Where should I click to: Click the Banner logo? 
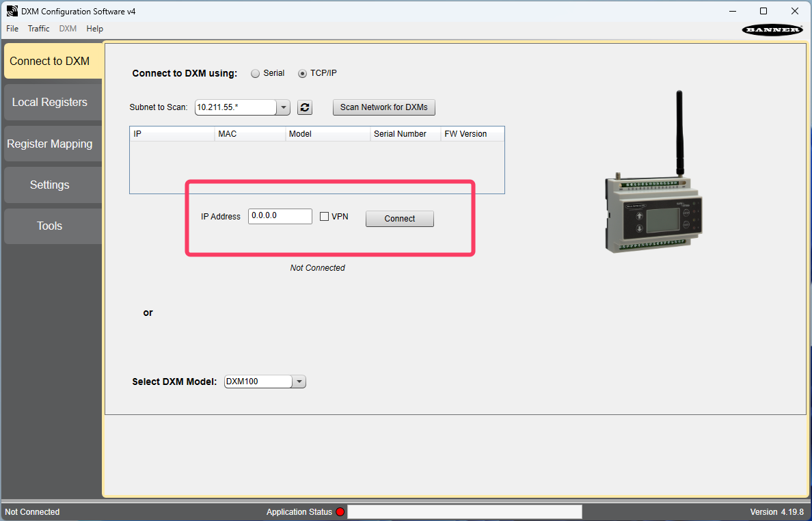coord(772,29)
